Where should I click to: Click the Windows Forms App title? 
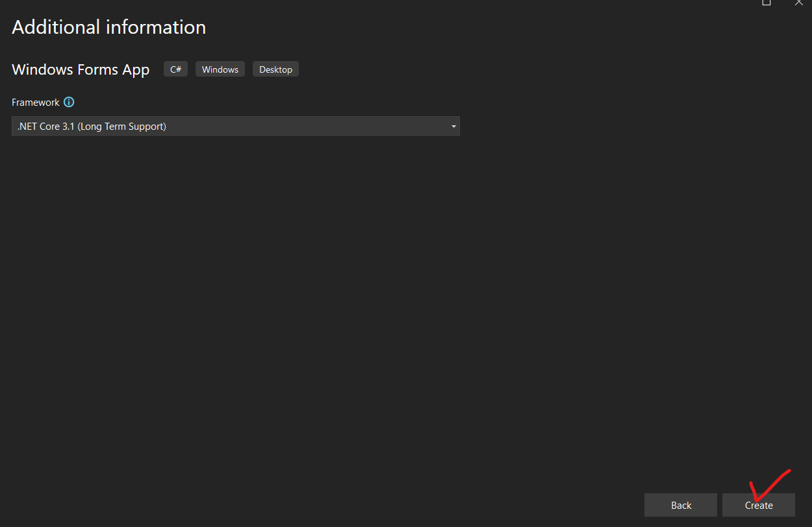(81, 69)
